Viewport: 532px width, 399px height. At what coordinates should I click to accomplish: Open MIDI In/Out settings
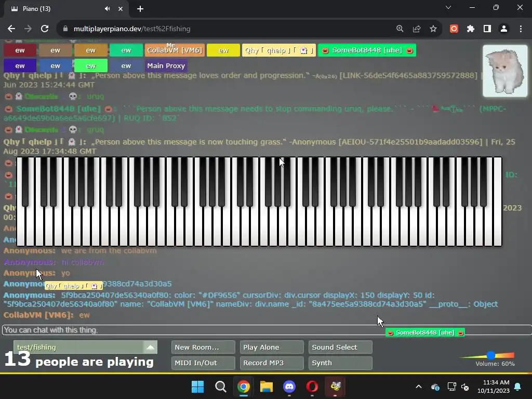pos(203,363)
